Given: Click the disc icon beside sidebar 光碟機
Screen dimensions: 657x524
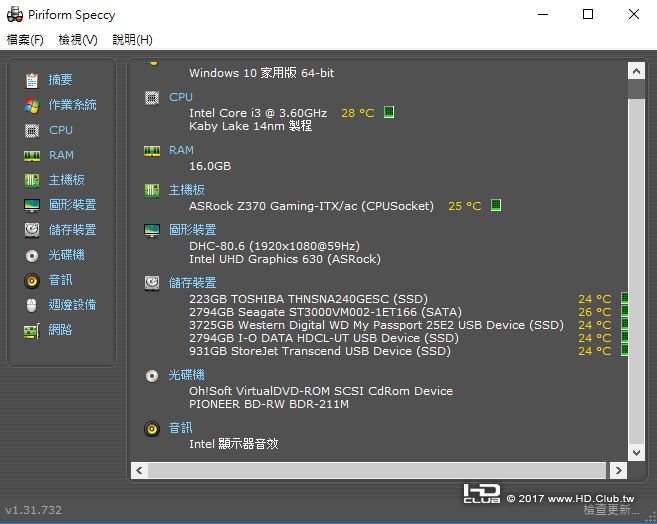Looking at the screenshot, I should tap(32, 256).
